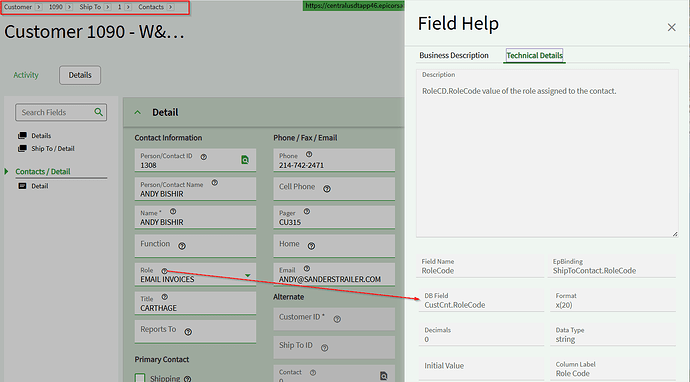Click 1090 breadcrumb link
The image size is (690, 382).
click(x=55, y=7)
